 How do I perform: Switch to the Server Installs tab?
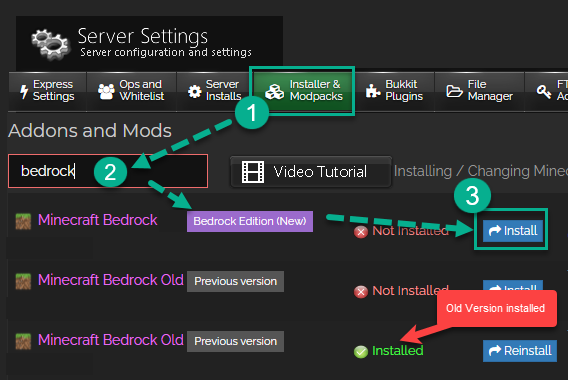tap(213, 91)
